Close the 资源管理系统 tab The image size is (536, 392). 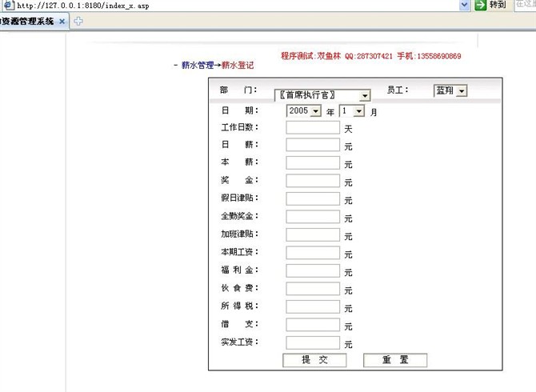(x=62, y=21)
